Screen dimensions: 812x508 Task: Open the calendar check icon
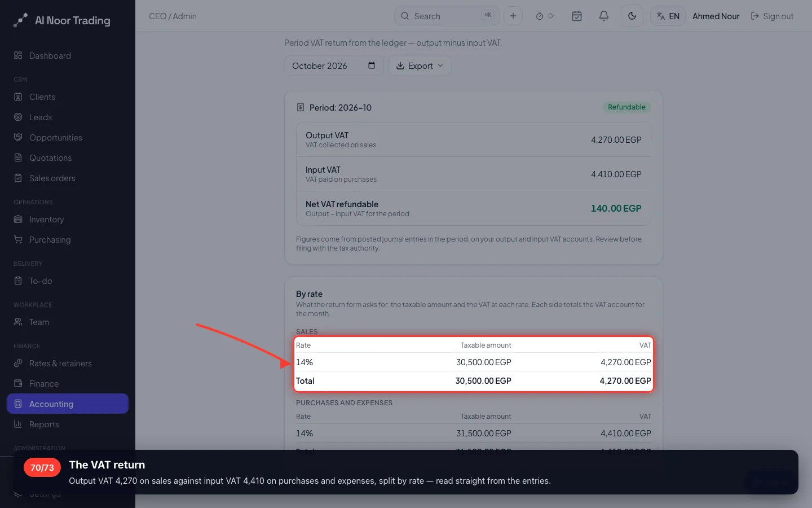tap(577, 16)
